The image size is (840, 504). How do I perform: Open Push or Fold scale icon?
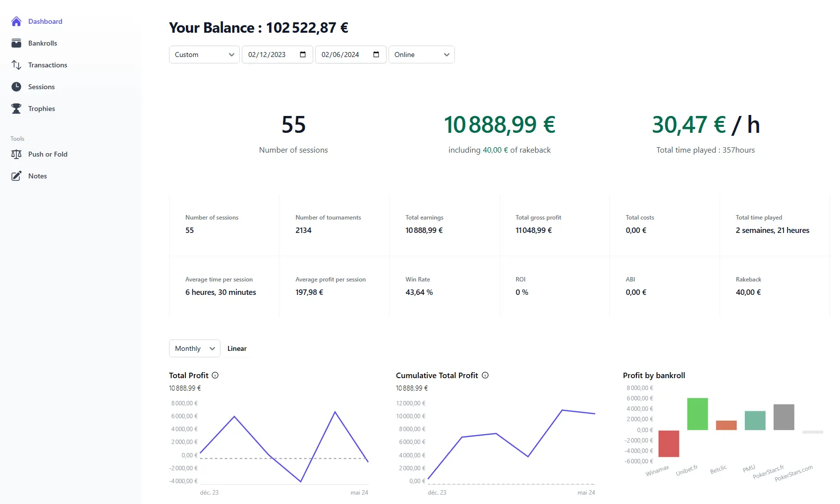click(x=16, y=154)
